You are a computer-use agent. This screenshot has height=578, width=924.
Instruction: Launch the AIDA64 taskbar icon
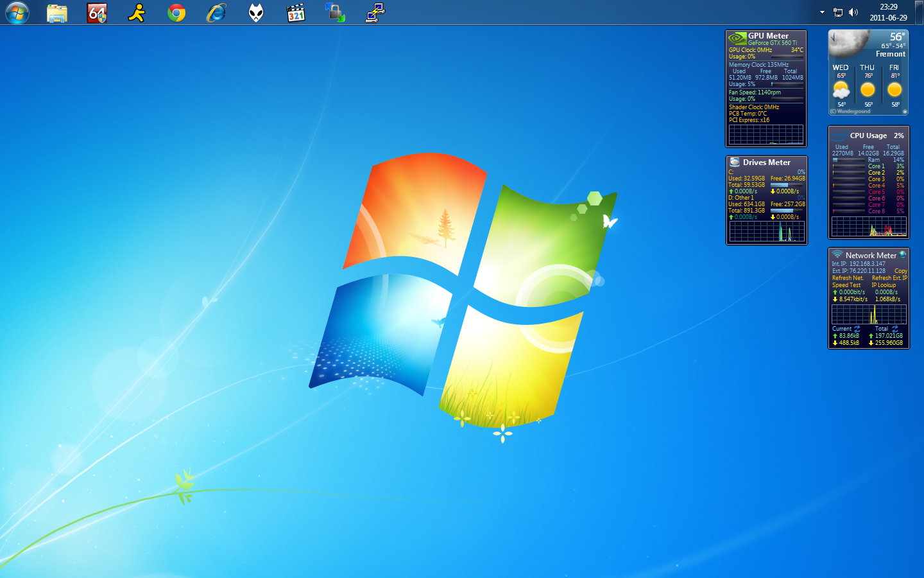[x=97, y=13]
